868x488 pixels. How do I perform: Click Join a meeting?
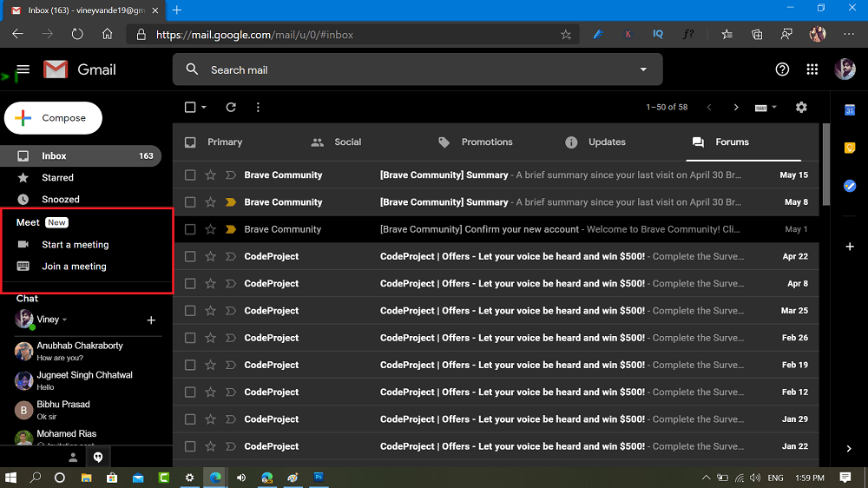74,267
